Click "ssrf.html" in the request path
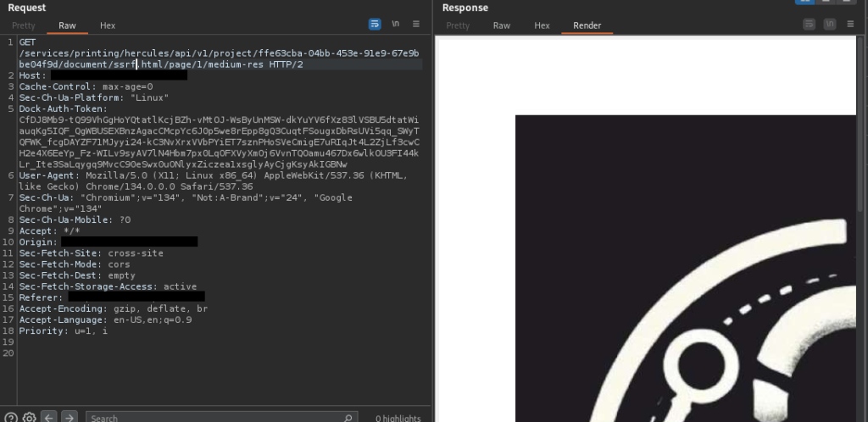This screenshot has height=422, width=868. 138,64
